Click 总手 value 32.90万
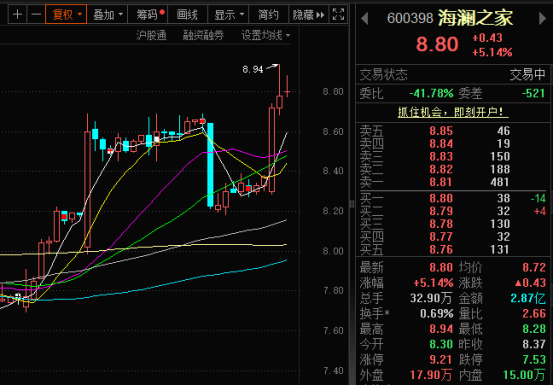Screen dimensions: 554x386 (431, 298)
